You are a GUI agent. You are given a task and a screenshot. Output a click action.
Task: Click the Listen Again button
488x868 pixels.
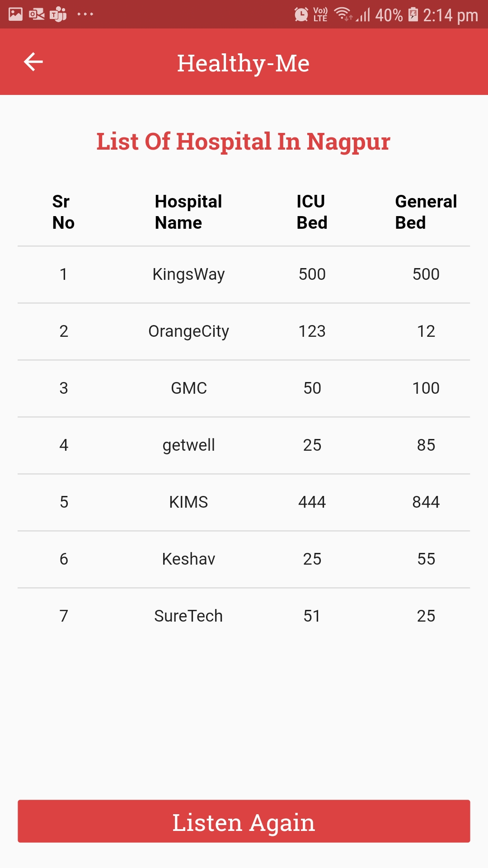244,821
